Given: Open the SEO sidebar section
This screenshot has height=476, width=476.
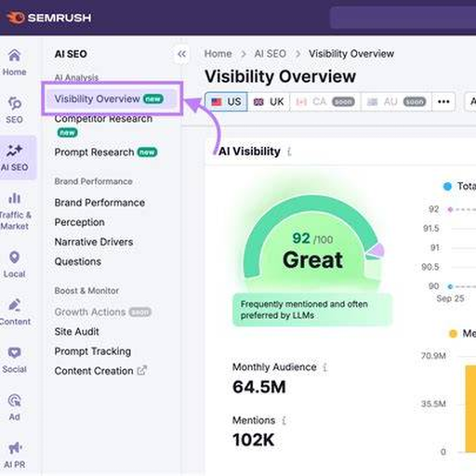Looking at the screenshot, I should pos(14,110).
